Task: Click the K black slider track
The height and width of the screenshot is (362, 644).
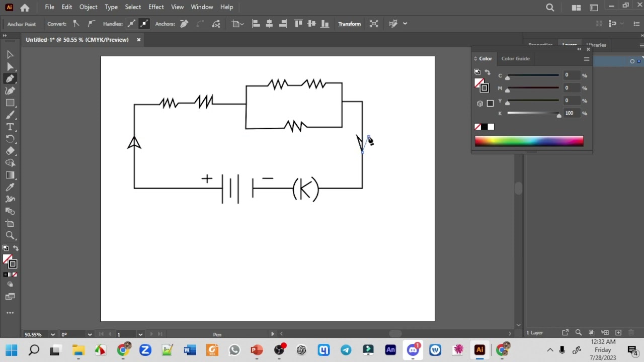Action: click(x=533, y=114)
